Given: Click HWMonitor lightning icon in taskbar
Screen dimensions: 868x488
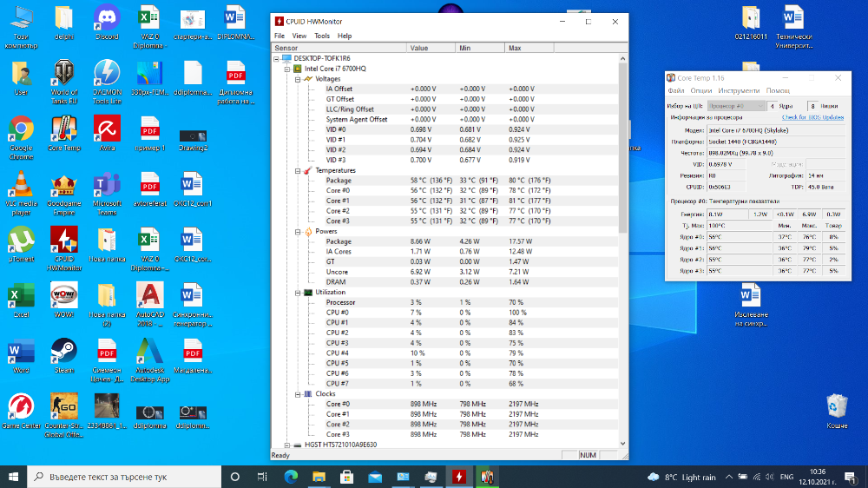Looking at the screenshot, I should (x=459, y=477).
